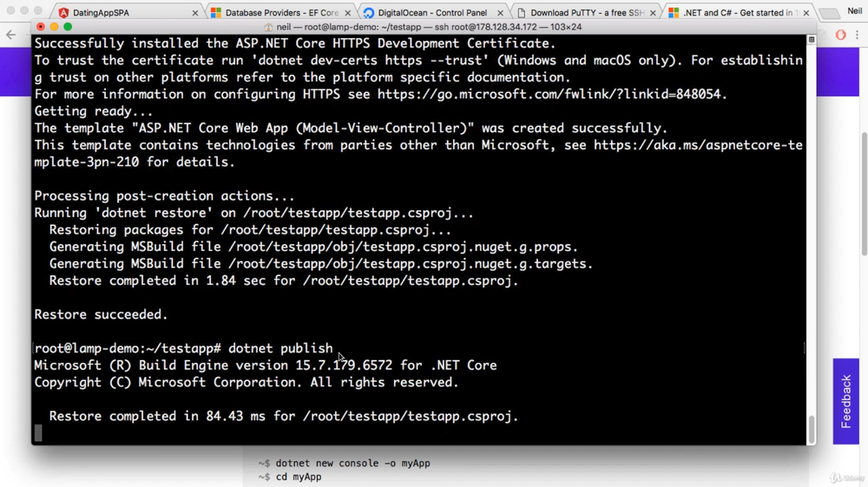This screenshot has width=868, height=487.
Task: Close the Database Providers tab
Action: click(x=348, y=13)
